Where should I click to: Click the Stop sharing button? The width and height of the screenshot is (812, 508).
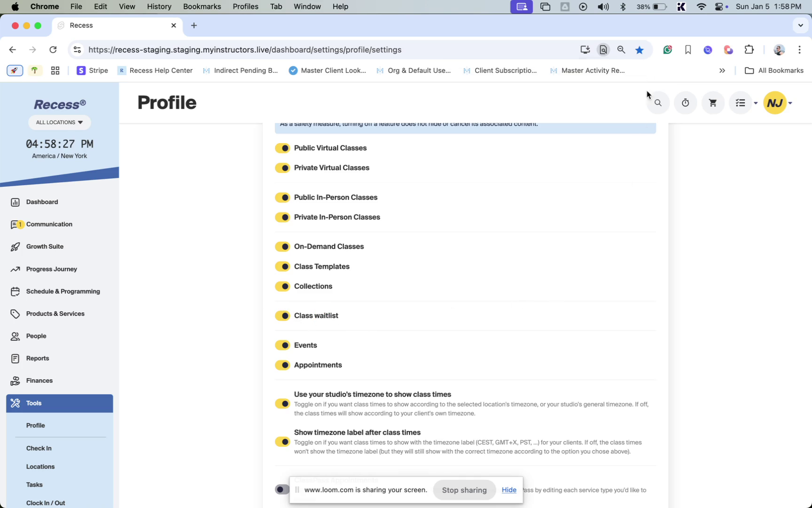point(464,490)
